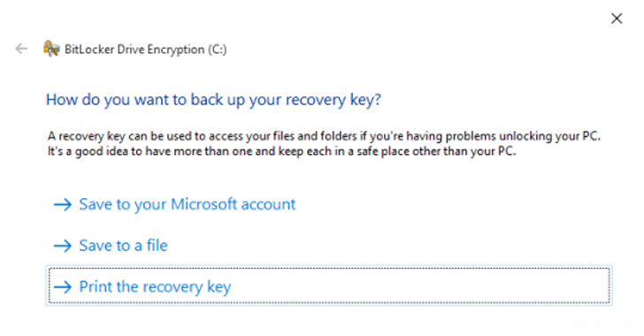Image resolution: width=644 pixels, height=336 pixels.
Task: Click the arrow icon beside Save to your Microsoft account
Action: point(63,204)
